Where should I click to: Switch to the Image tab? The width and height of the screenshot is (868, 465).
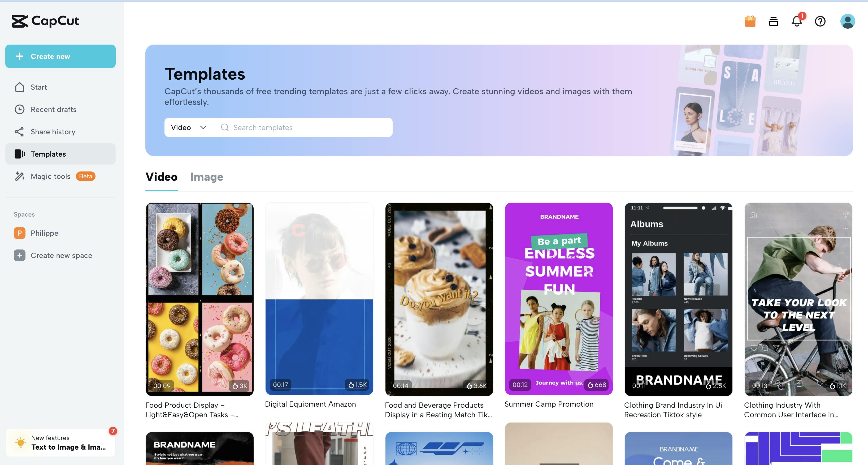[x=207, y=177]
